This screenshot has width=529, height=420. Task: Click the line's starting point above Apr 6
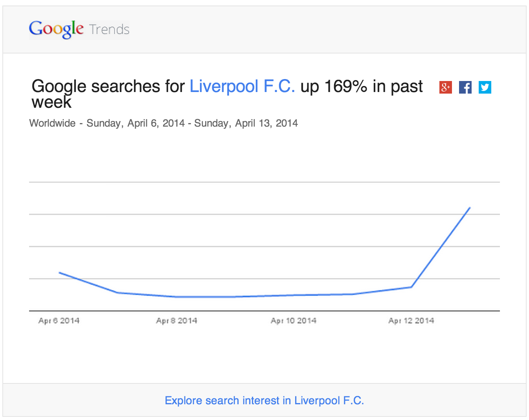59,273
